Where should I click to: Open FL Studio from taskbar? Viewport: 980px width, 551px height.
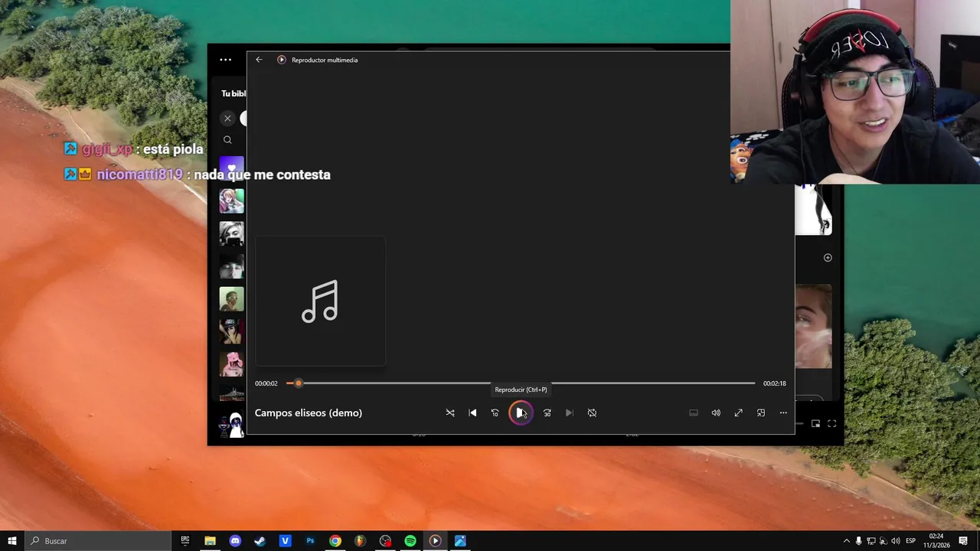tap(360, 541)
